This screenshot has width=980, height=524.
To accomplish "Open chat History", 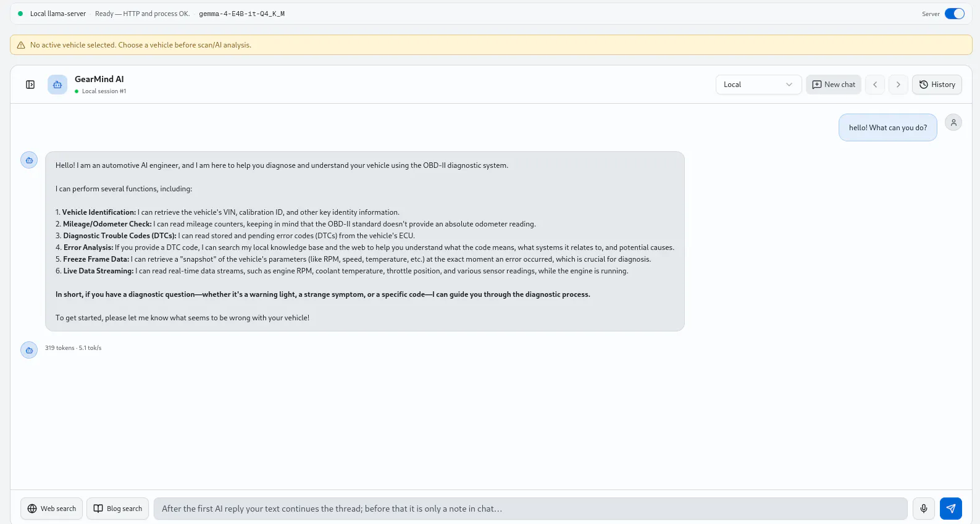I will click(937, 85).
